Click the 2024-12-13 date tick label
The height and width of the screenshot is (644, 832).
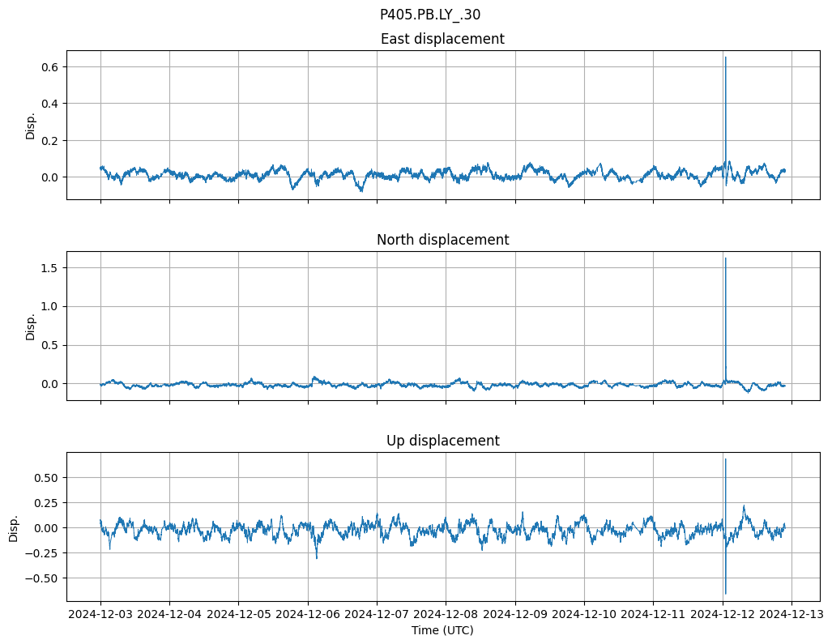[791, 615]
